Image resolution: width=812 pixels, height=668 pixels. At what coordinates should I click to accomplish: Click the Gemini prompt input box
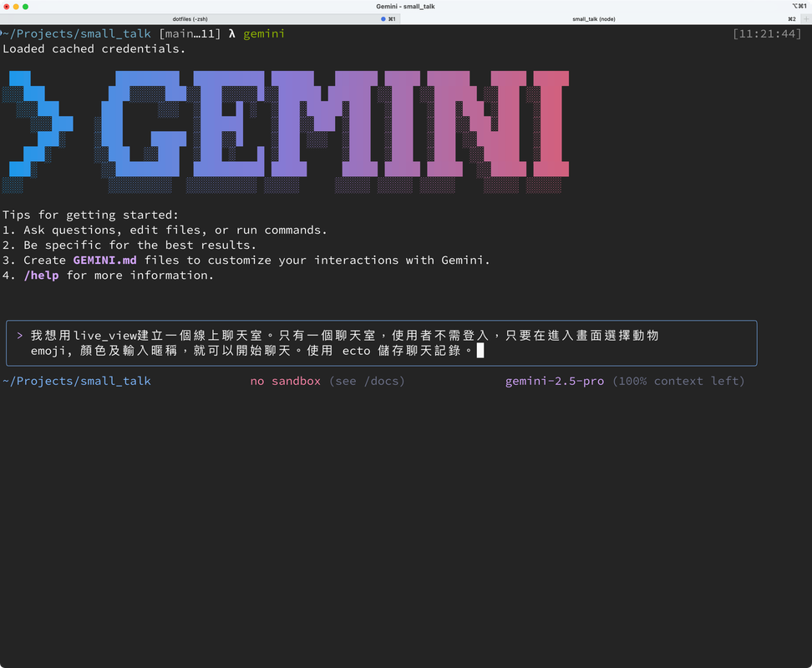(381, 343)
